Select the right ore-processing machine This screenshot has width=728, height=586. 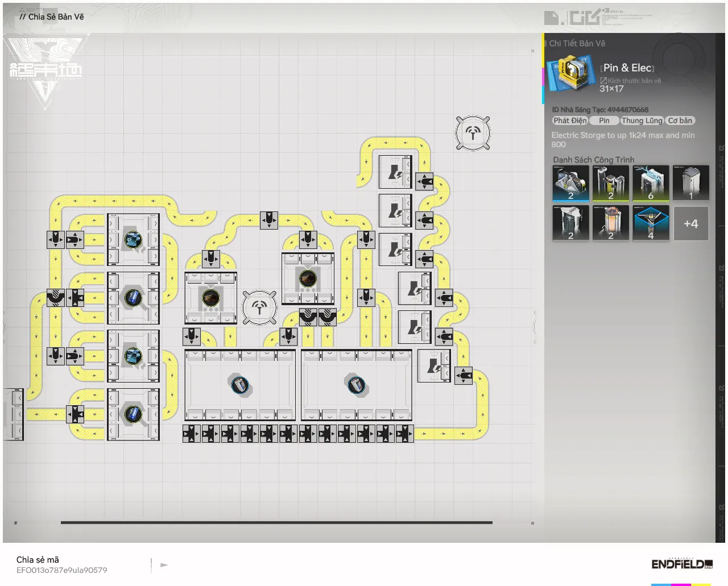[308, 279]
